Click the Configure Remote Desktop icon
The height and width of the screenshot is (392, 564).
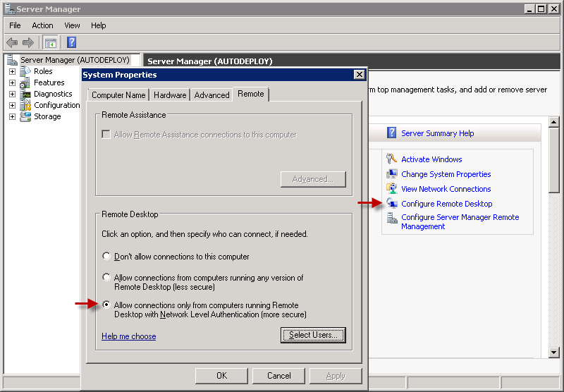point(392,203)
